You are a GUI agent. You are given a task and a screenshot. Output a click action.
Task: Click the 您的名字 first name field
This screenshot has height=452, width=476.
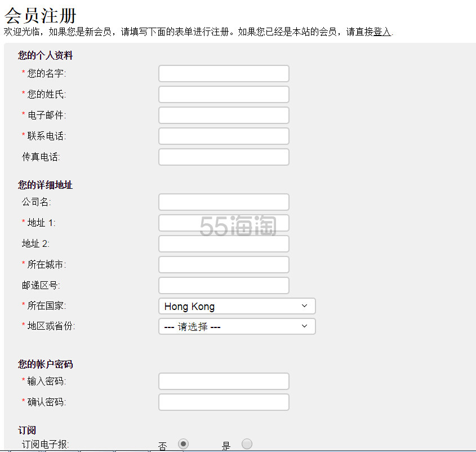point(224,73)
